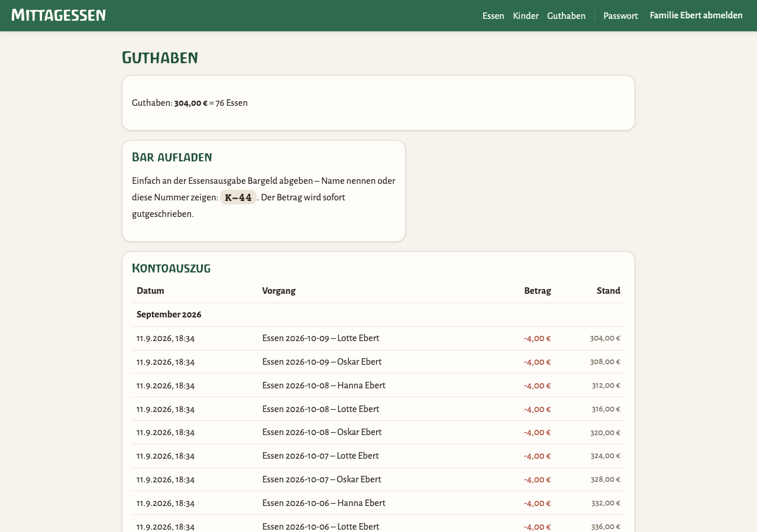Go to the Essen menu item
Image resolution: width=757 pixels, height=532 pixels.
[493, 16]
